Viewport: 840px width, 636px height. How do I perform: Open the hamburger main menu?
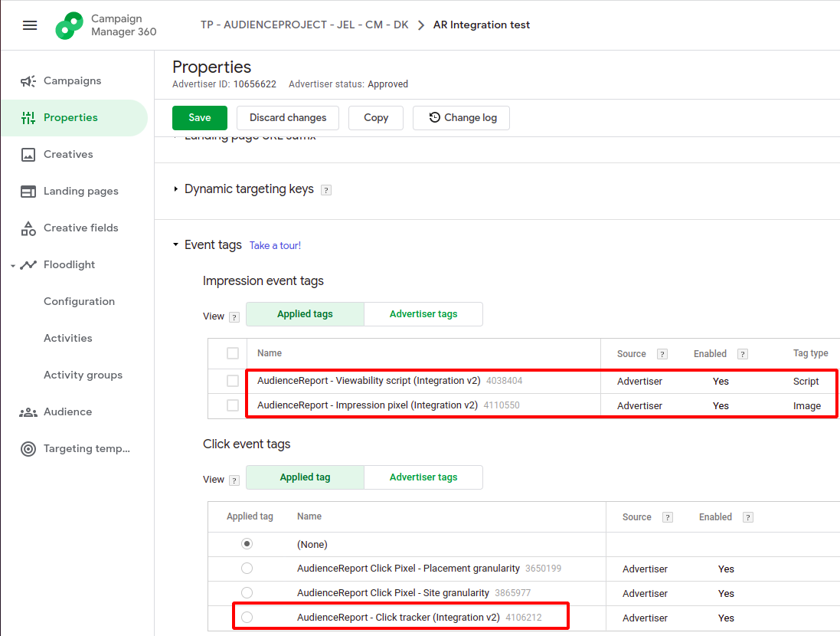click(30, 25)
